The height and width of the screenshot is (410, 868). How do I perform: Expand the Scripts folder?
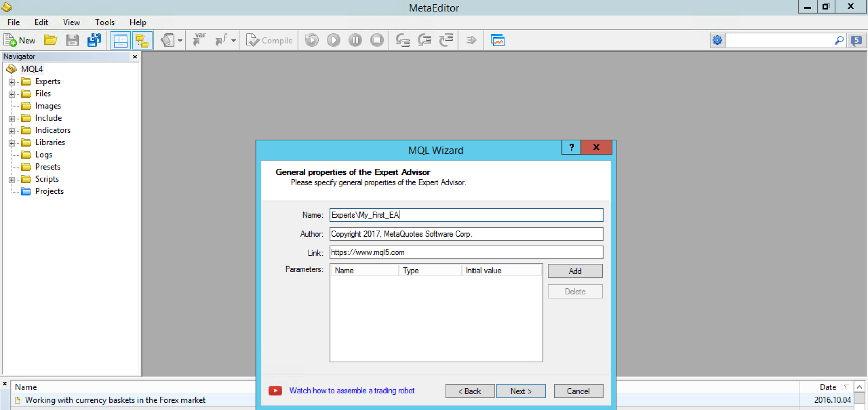tap(12, 180)
